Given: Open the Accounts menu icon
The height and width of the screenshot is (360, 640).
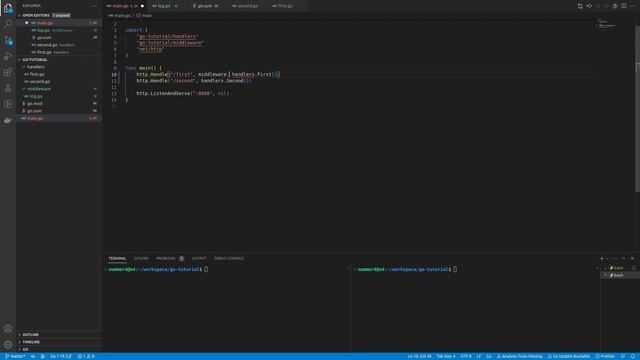Looking at the screenshot, I should [8, 329].
